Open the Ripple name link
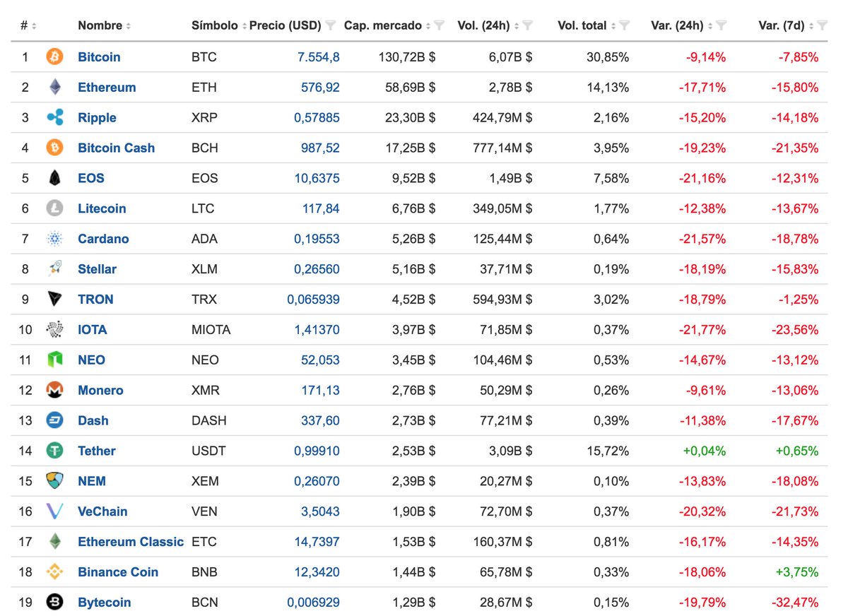 tap(97, 118)
